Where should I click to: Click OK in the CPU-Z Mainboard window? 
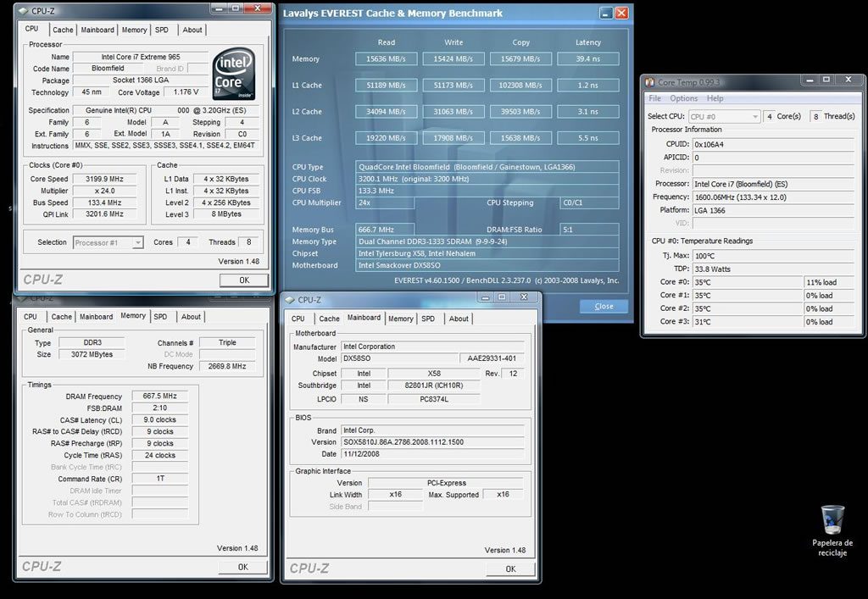pyautogui.click(x=510, y=568)
